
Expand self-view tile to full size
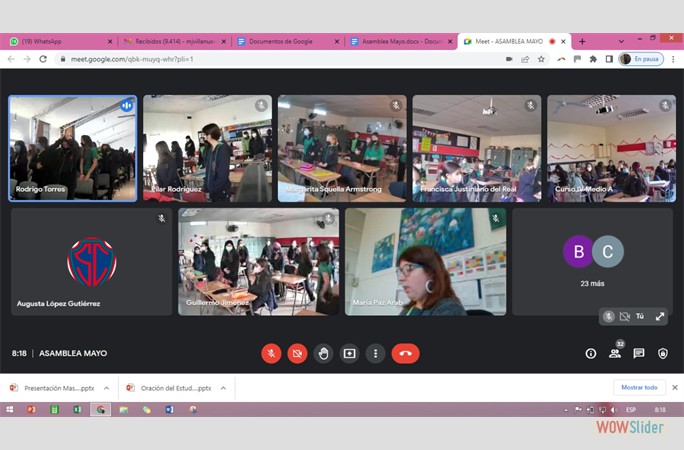(x=660, y=316)
